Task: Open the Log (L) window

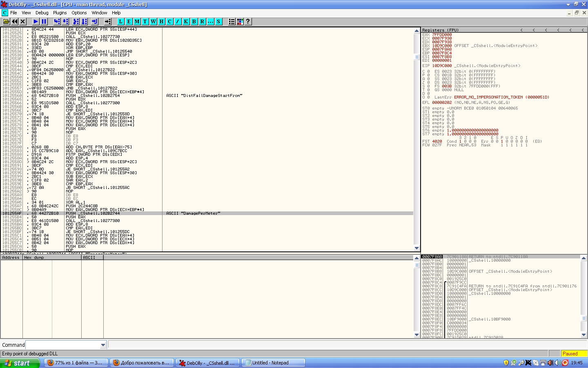Action: coord(120,22)
